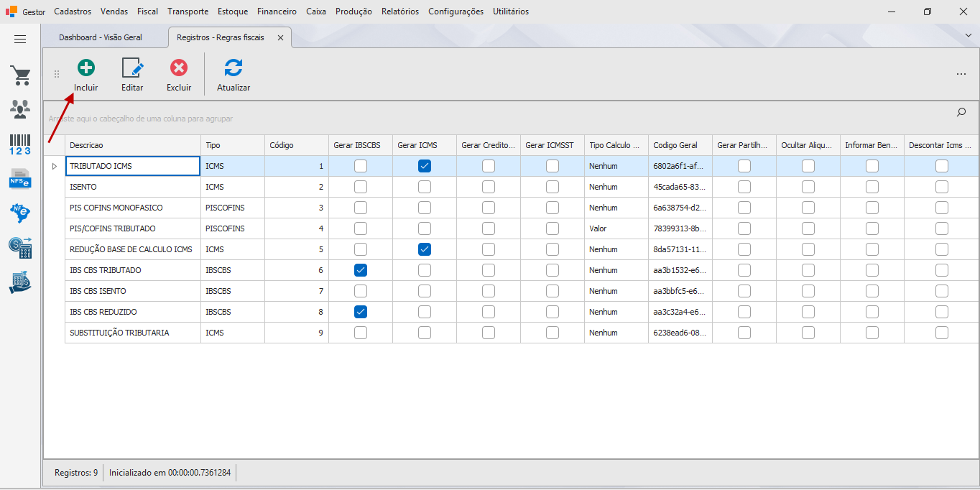Viewport: 980px width, 490px height.
Task: Open the Configurações menu
Action: click(x=456, y=11)
